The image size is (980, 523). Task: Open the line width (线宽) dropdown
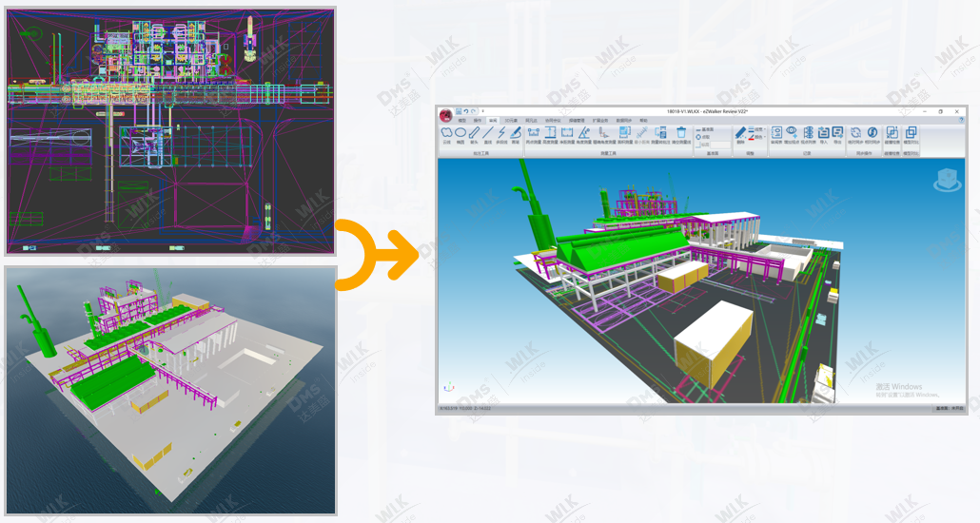[757, 128]
